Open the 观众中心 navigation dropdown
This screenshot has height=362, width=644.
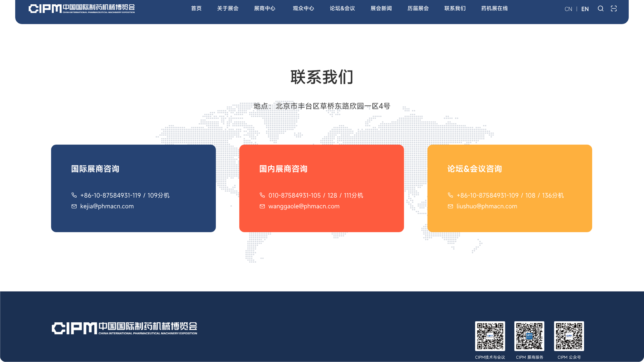pyautogui.click(x=303, y=8)
